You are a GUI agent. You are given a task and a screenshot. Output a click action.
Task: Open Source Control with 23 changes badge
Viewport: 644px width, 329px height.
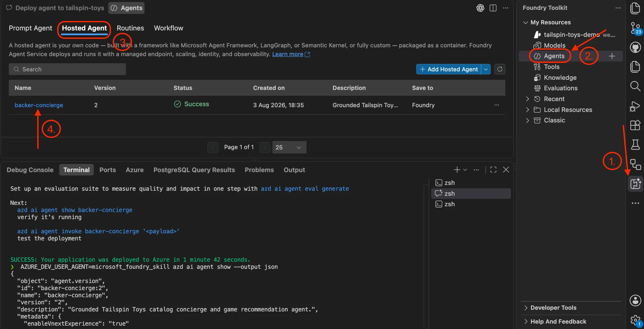tap(635, 28)
